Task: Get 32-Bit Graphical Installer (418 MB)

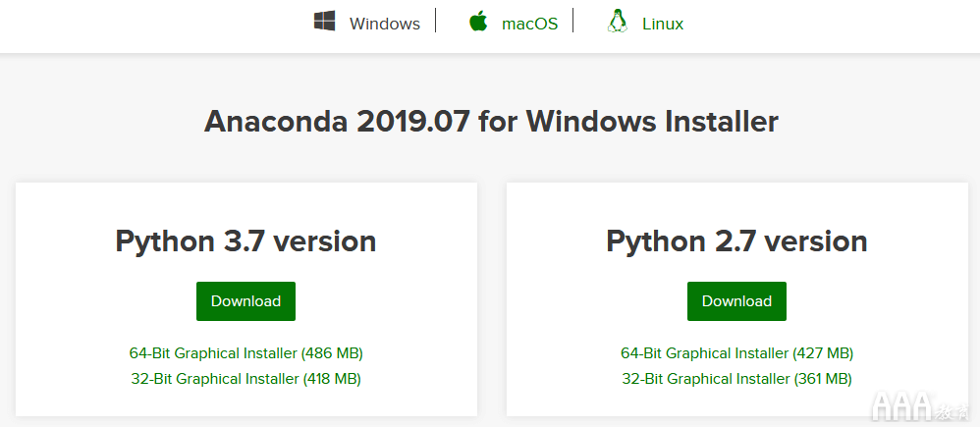Action: 246,378
